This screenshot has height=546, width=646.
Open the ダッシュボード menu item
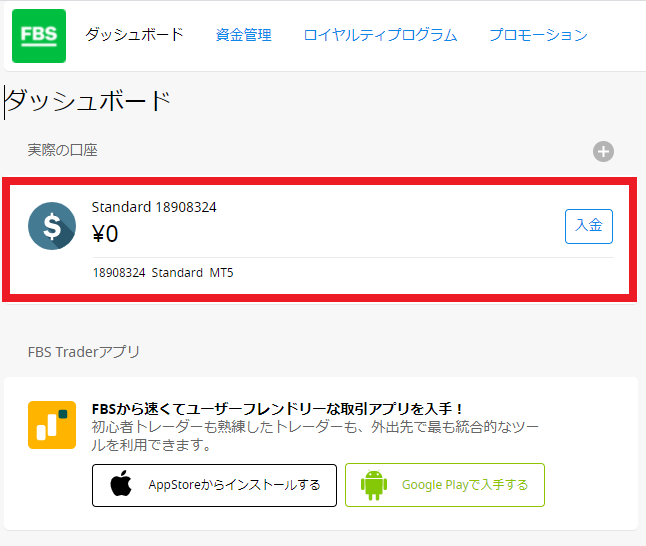point(134,35)
